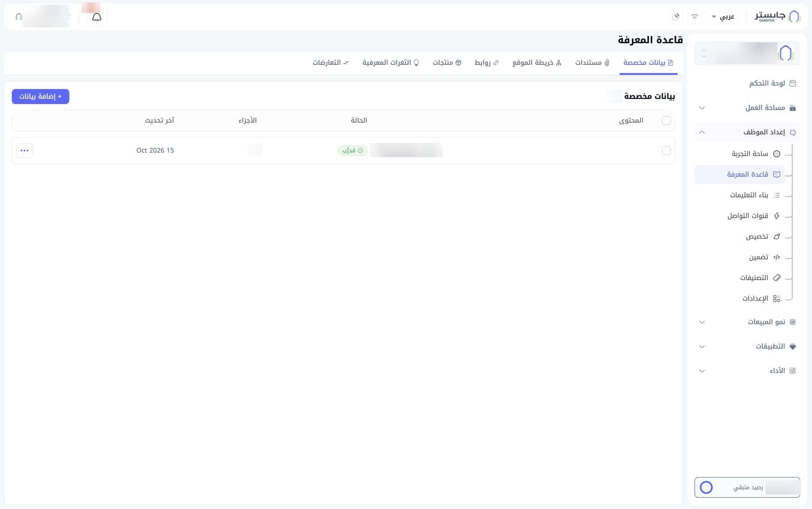Click the رصيد متبقي balance box
The height and width of the screenshot is (509, 812).
click(x=747, y=488)
